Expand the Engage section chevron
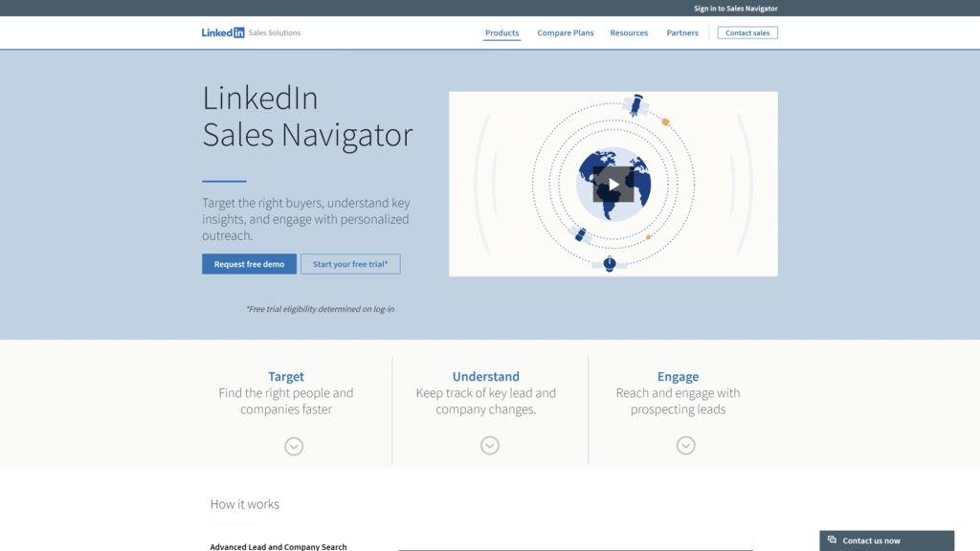Viewport: 980px width, 551px height. click(x=685, y=446)
